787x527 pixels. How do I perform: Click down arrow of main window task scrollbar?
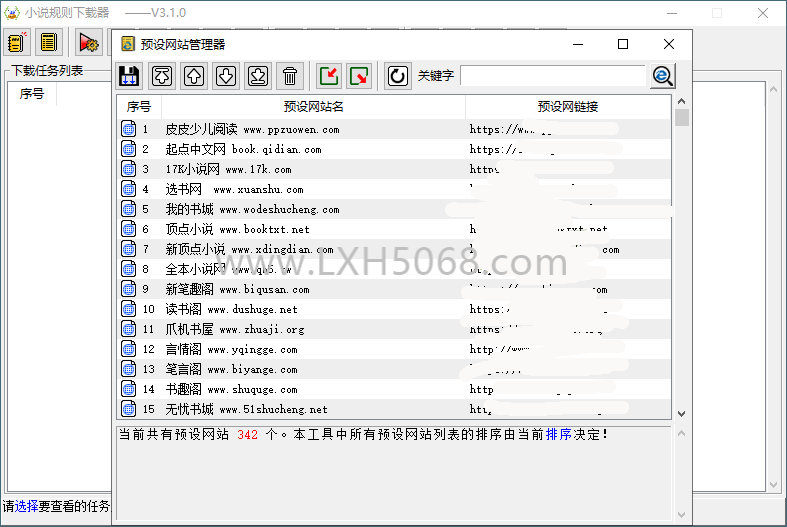pos(773,485)
